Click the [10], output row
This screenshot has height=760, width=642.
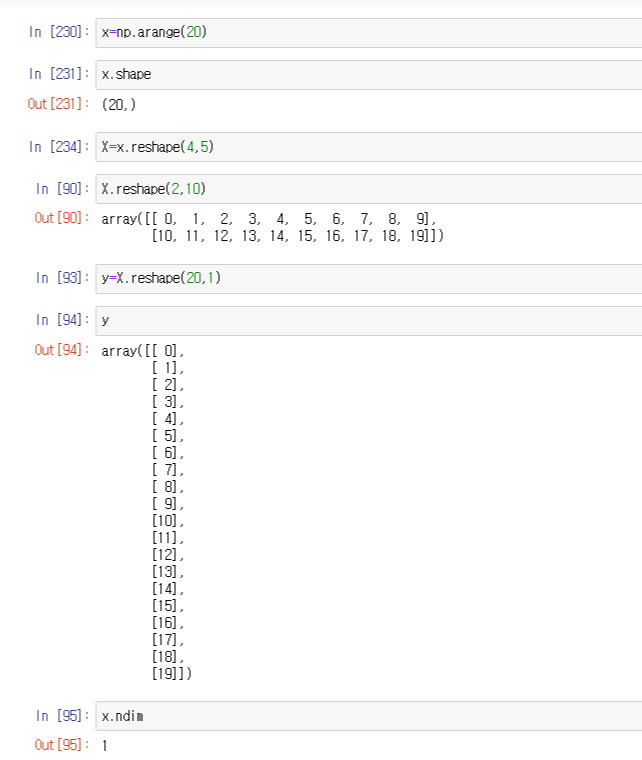click(x=168, y=521)
